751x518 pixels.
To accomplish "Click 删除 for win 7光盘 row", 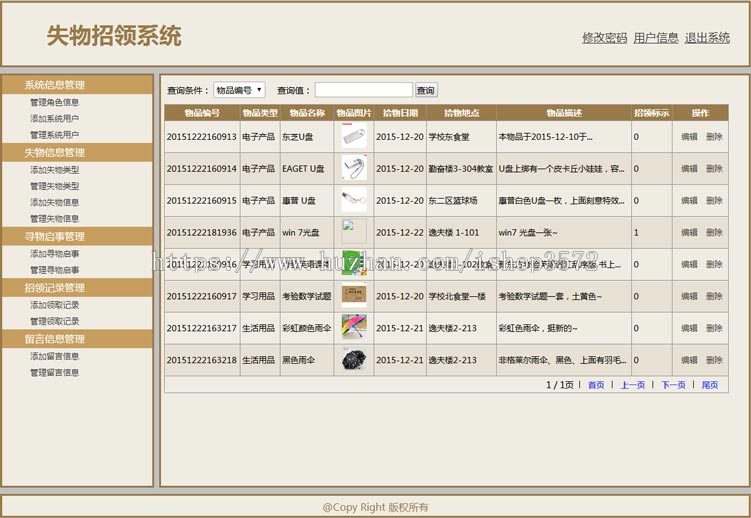I will coord(714,233).
